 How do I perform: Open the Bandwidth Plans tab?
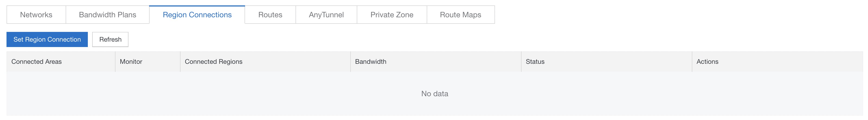coord(108,15)
